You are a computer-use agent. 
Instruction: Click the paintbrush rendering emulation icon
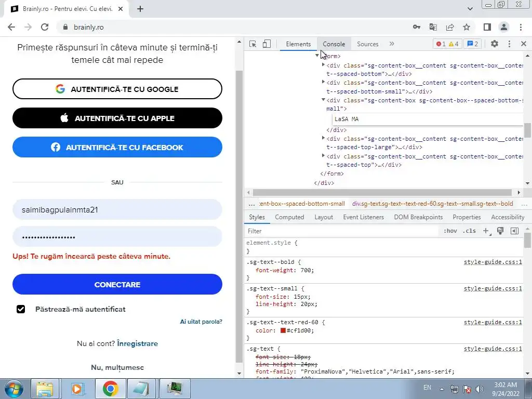tap(500, 231)
